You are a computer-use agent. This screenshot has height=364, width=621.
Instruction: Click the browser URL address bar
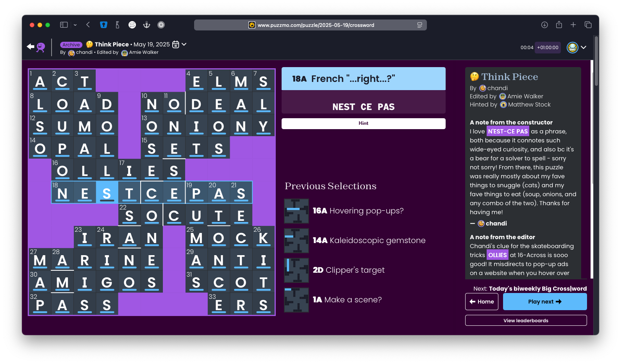(316, 25)
